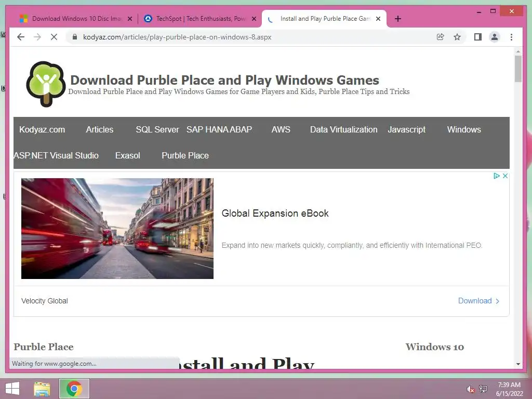
Task: Go back to the previous page
Action: pyautogui.click(x=21, y=37)
